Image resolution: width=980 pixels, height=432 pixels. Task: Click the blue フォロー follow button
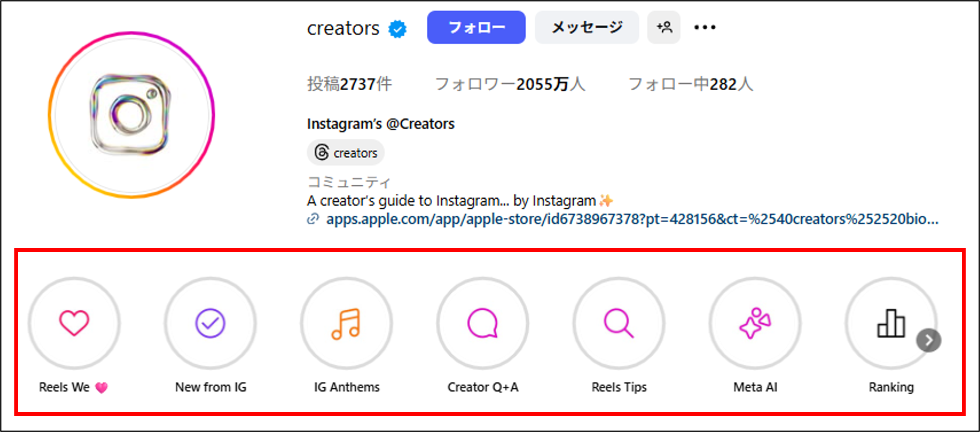point(476,27)
